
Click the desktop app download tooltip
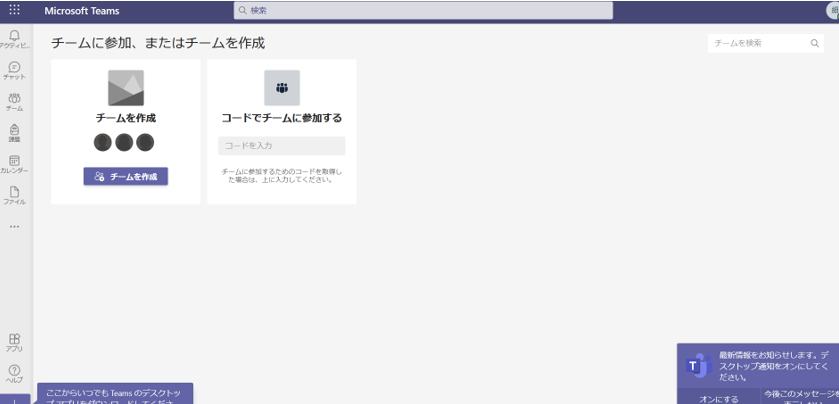(115, 393)
